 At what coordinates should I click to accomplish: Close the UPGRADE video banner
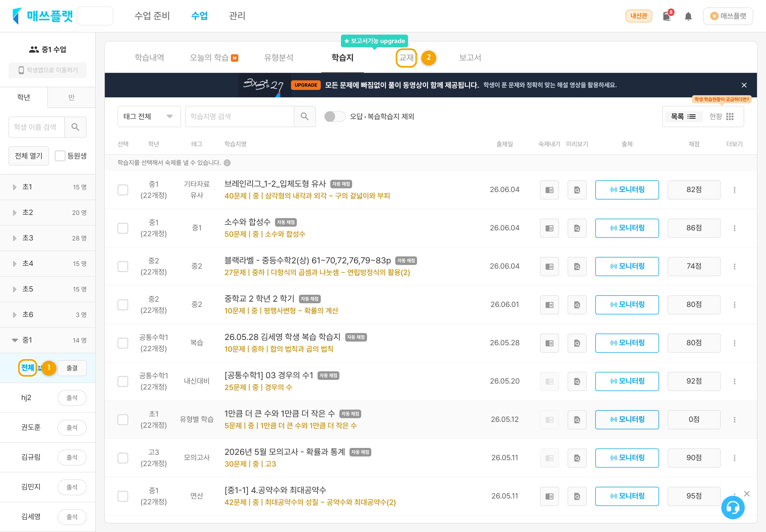point(744,85)
